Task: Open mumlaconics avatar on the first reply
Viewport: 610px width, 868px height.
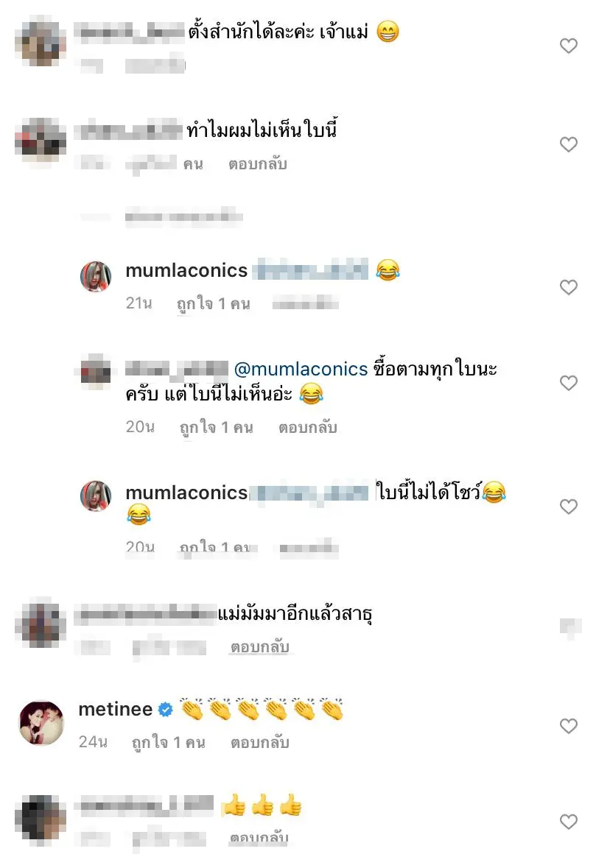Action: [x=96, y=276]
